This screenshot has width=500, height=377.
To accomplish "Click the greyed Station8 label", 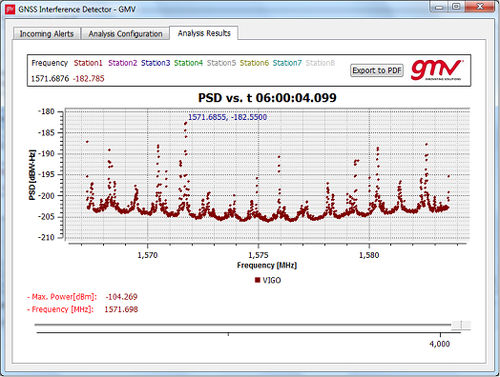I will [x=320, y=63].
